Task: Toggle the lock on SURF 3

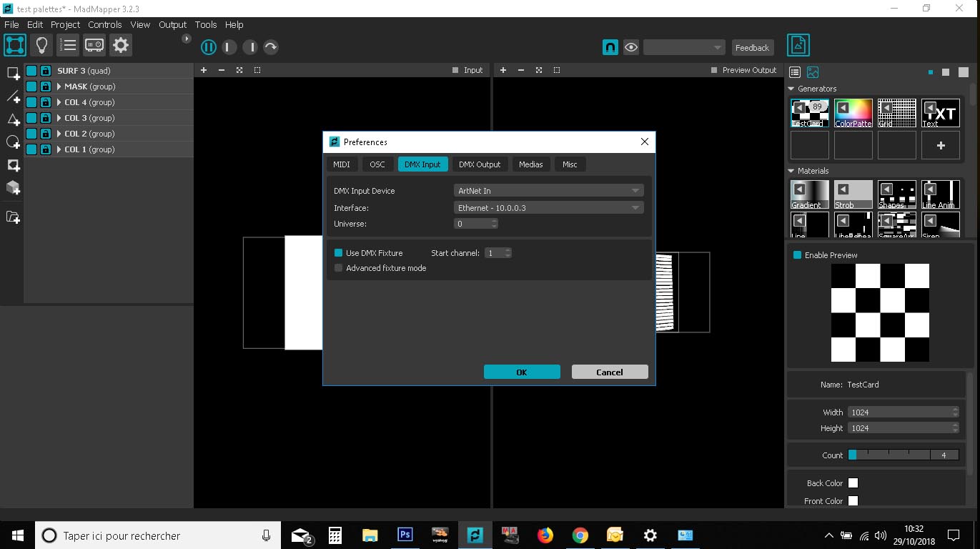Action: pyautogui.click(x=45, y=71)
